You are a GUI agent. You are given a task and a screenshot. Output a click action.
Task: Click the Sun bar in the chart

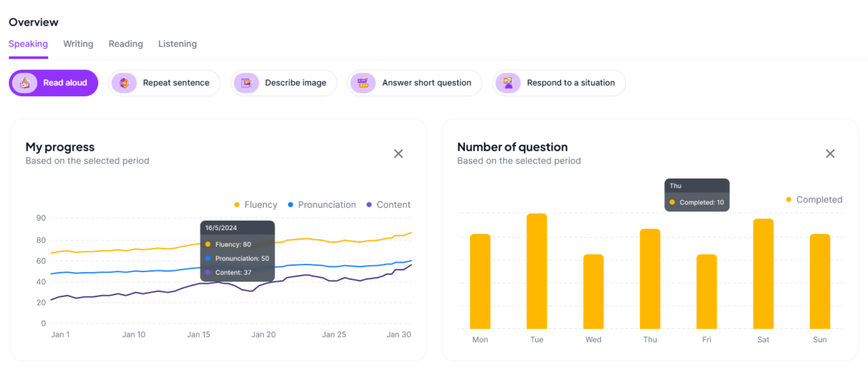[820, 281]
